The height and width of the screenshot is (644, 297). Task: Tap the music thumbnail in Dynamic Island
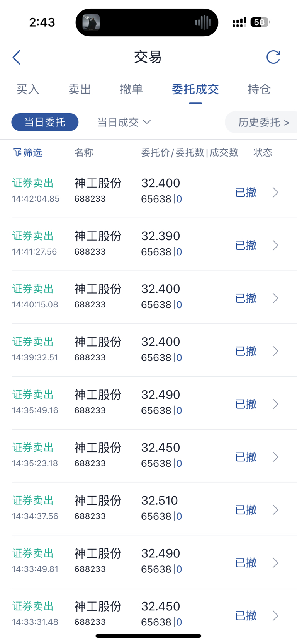(x=91, y=22)
